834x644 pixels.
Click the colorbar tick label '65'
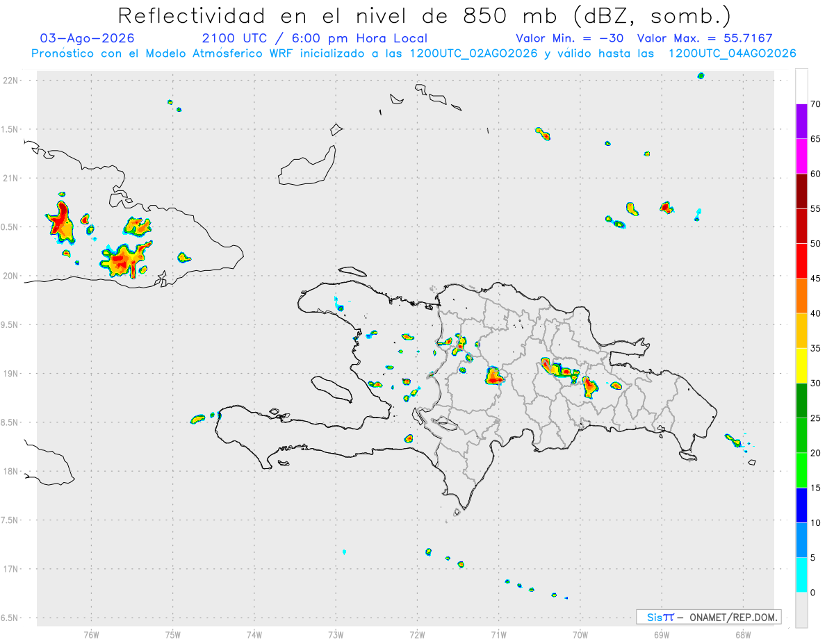(816, 139)
